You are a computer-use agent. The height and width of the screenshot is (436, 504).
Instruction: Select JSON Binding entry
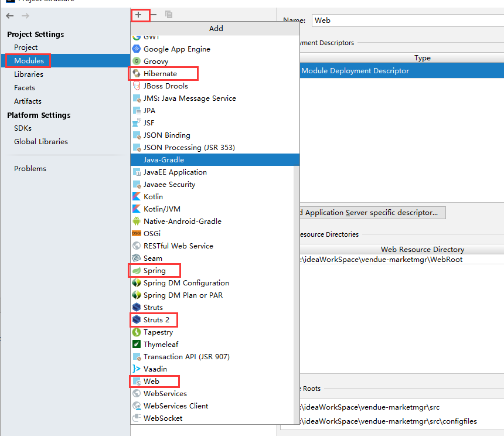(215, 135)
